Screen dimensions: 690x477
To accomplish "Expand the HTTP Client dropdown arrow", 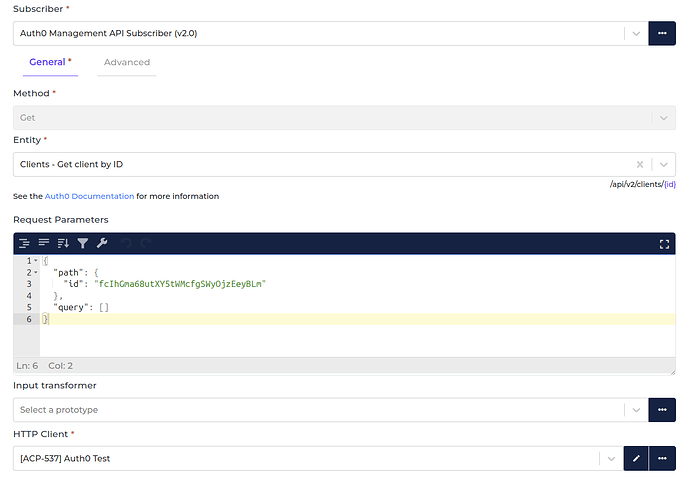I will 611,459.
